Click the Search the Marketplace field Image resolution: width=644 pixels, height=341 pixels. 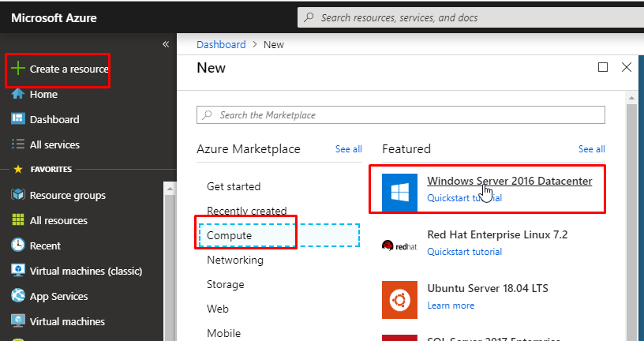[x=401, y=115]
